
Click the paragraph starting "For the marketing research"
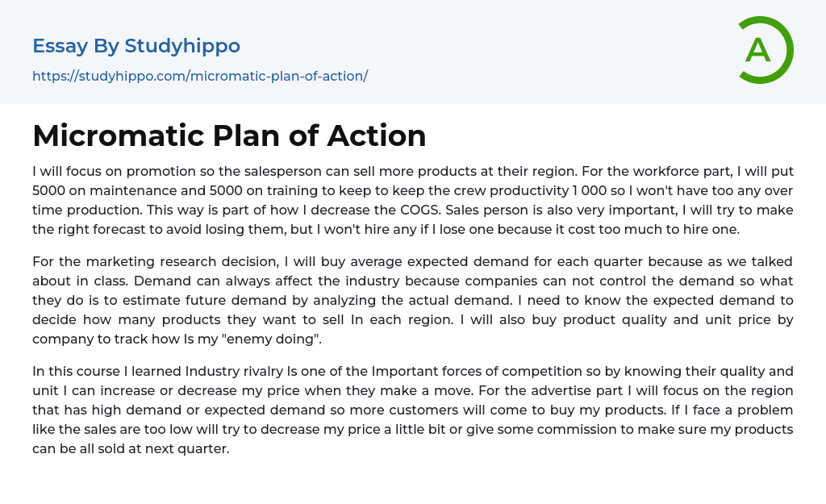413,300
